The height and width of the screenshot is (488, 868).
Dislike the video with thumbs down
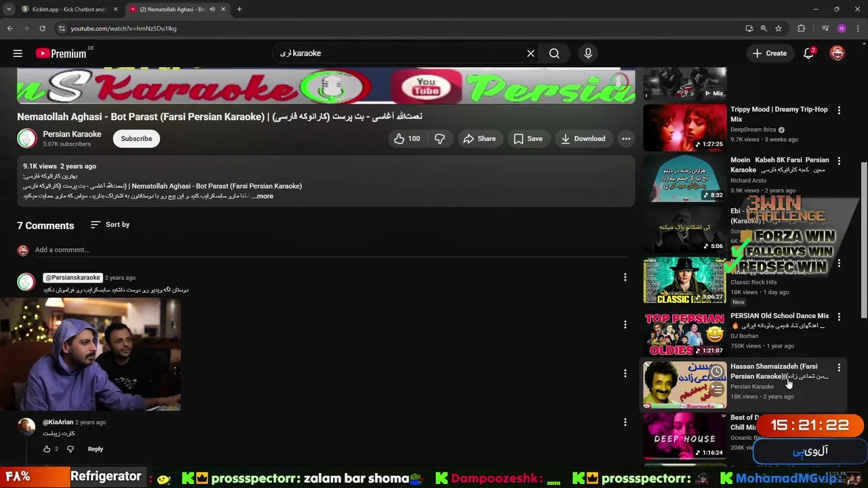click(439, 138)
